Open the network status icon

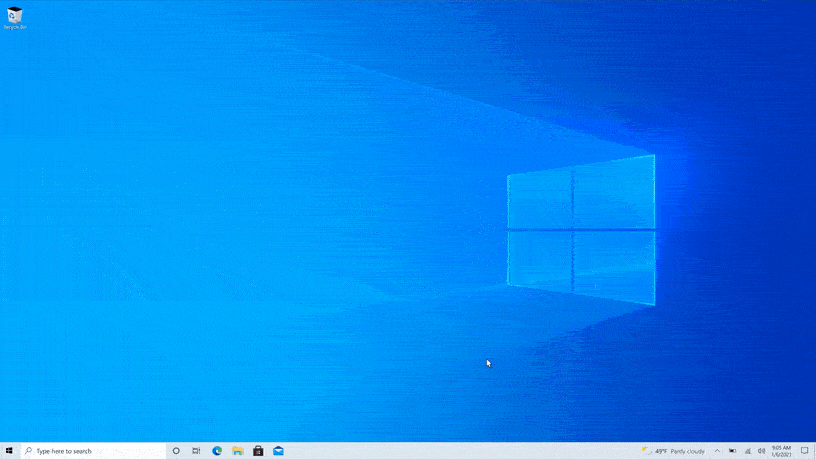747,451
